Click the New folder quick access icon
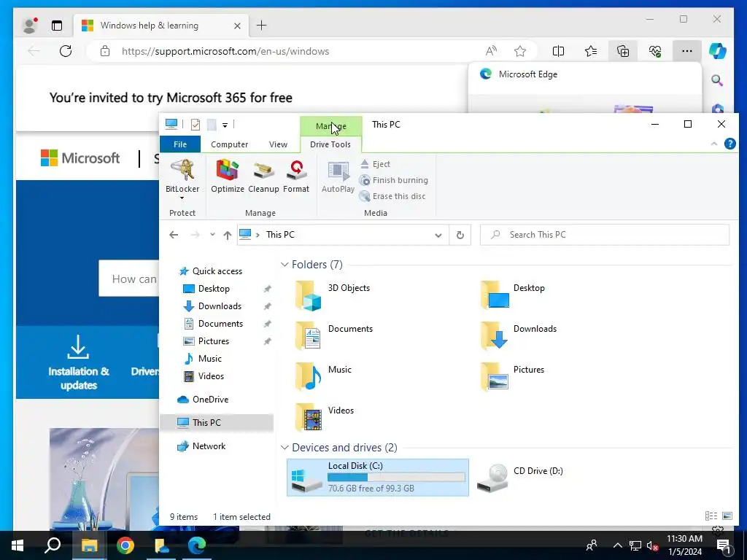 click(x=212, y=125)
